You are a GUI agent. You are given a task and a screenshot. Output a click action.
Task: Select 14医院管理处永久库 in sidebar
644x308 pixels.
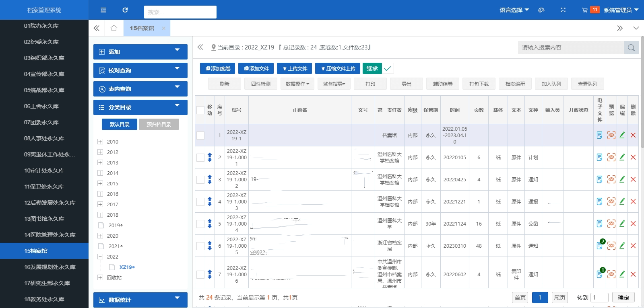pyautogui.click(x=50, y=235)
